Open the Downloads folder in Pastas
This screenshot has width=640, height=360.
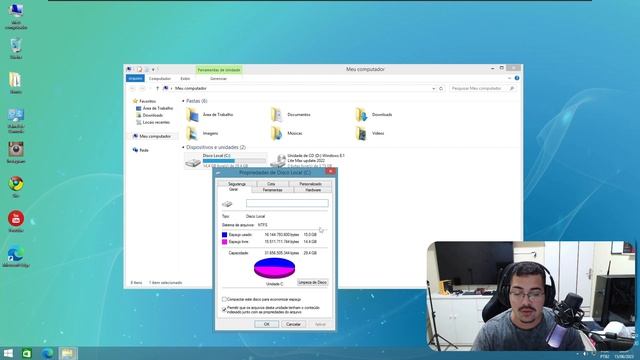(x=375, y=115)
